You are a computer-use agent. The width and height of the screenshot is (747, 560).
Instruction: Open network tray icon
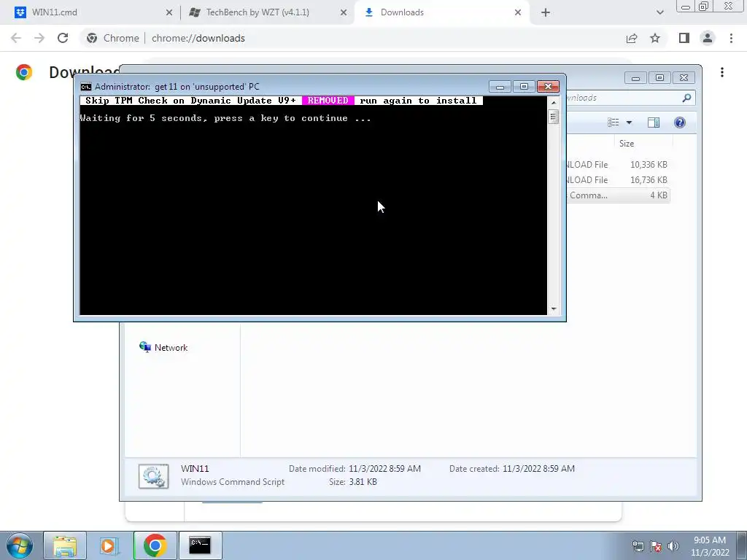click(x=638, y=546)
